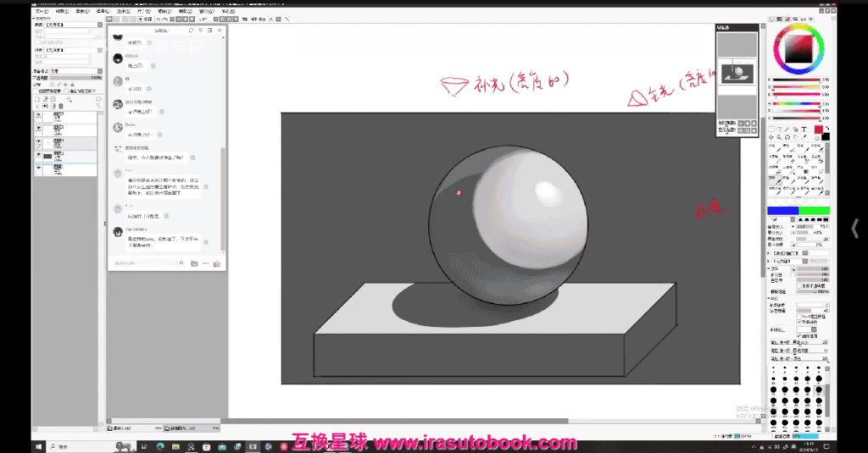
Task: Create a new linework layer icon
Action: [46, 99]
